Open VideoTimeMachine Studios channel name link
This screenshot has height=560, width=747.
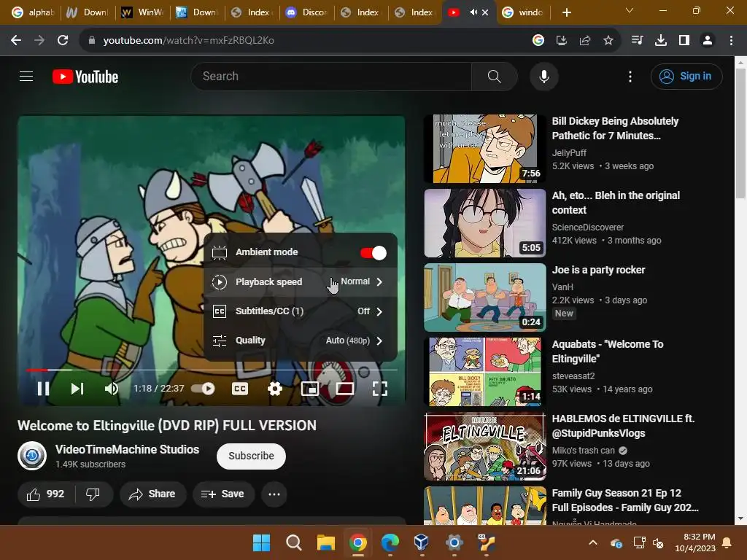click(x=127, y=449)
